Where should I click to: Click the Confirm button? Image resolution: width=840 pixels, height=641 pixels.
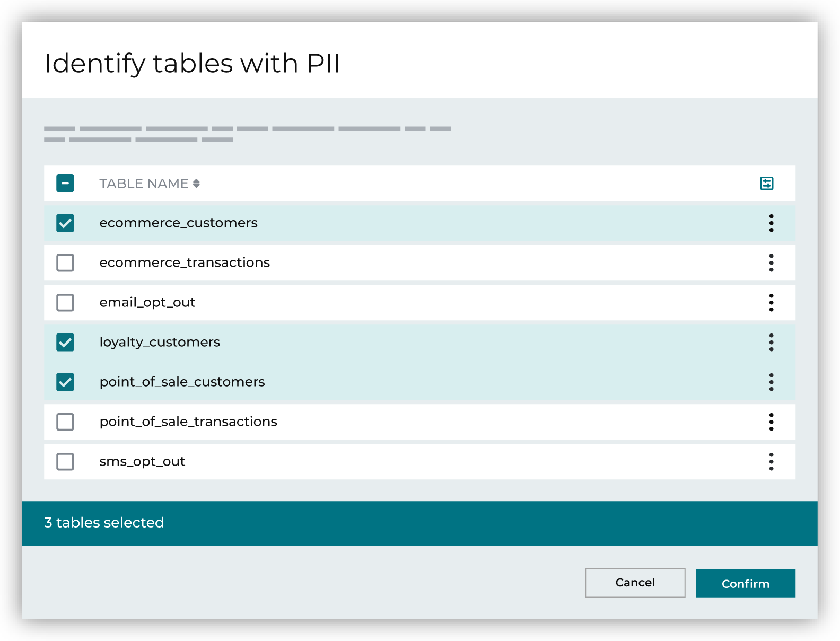click(745, 583)
